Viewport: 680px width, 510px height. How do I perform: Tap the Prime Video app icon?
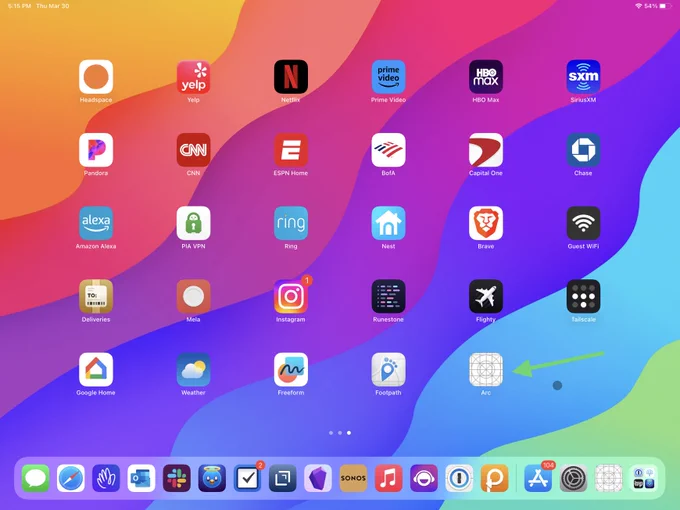click(x=389, y=77)
